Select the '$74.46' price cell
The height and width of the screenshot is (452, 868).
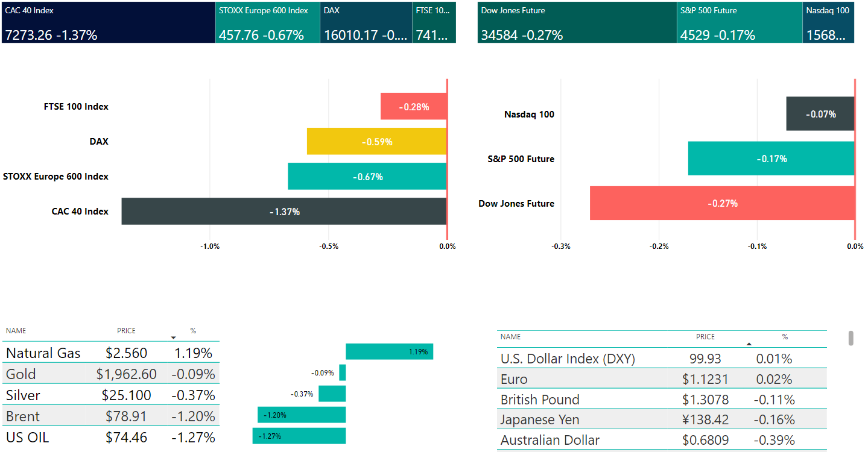(x=126, y=438)
